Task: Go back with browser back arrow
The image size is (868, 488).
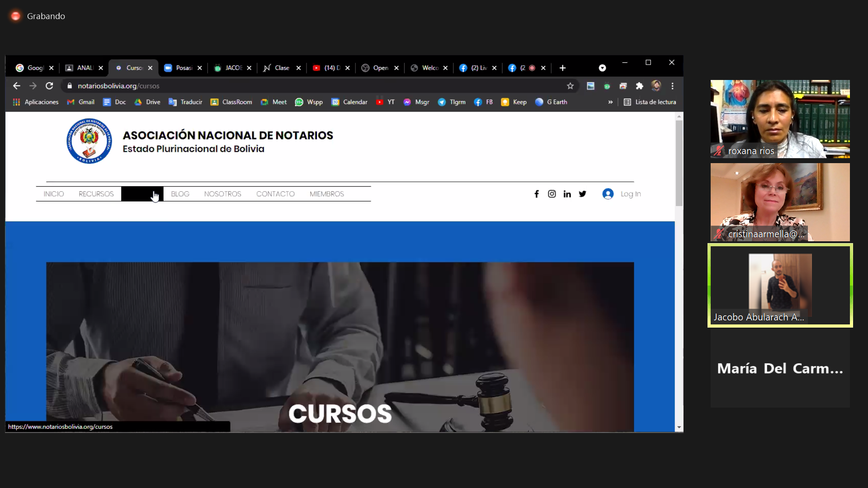Action: [17, 86]
